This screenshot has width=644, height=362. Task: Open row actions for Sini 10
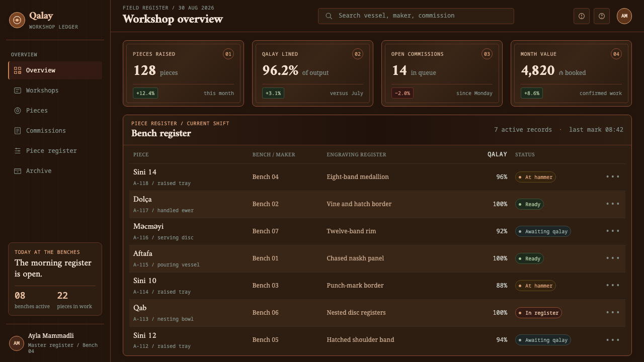[613, 285]
